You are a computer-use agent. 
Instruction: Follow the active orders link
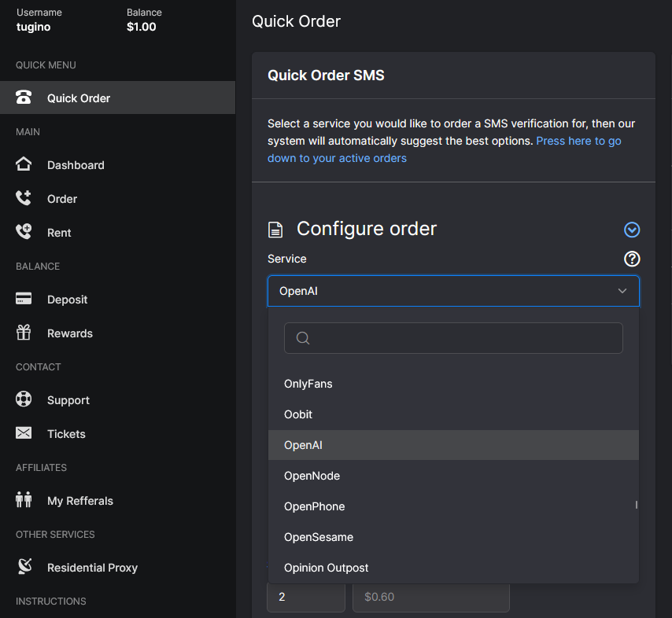coord(337,158)
